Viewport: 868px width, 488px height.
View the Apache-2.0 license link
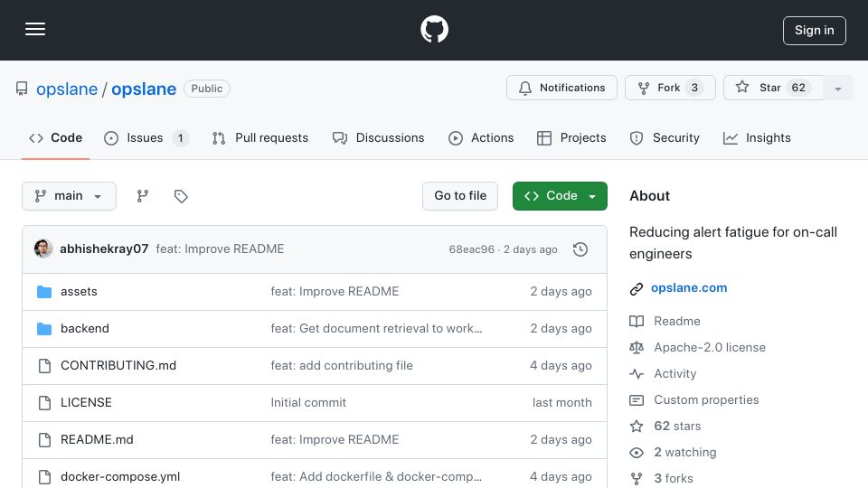[x=710, y=347]
